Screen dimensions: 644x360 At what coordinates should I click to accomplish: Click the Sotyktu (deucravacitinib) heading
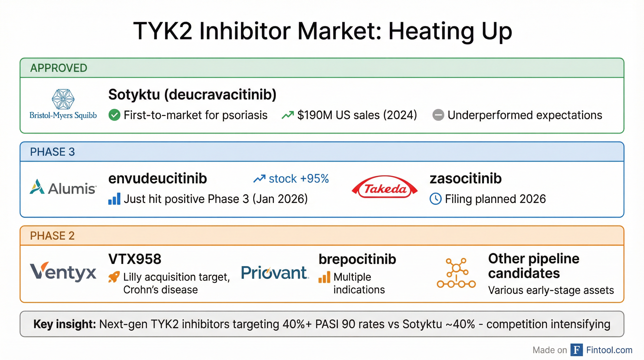tap(192, 95)
